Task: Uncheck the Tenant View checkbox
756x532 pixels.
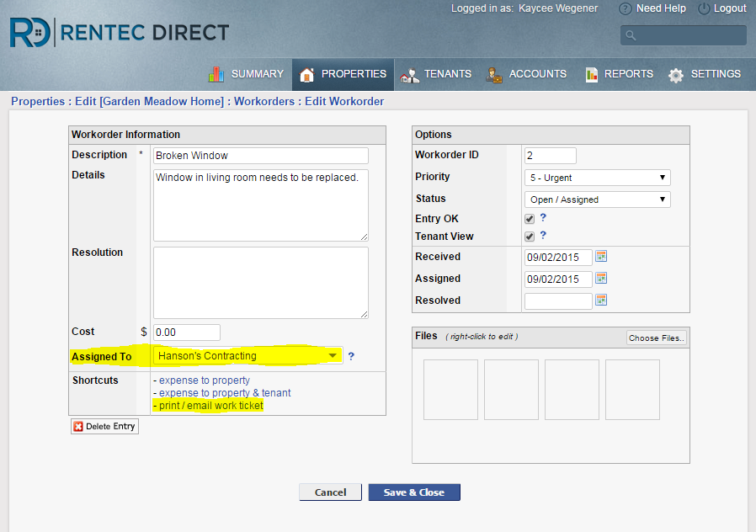Action: pyautogui.click(x=530, y=237)
